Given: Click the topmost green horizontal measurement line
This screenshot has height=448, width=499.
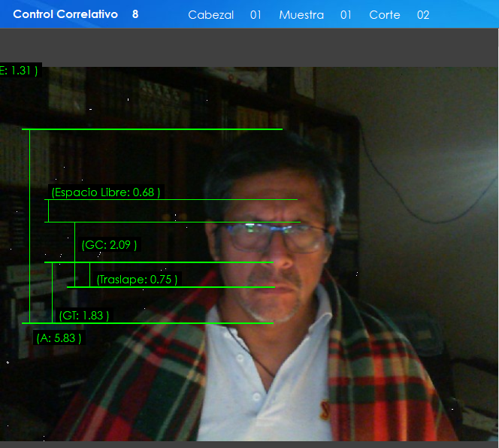Looking at the screenshot, I should click(152, 129).
